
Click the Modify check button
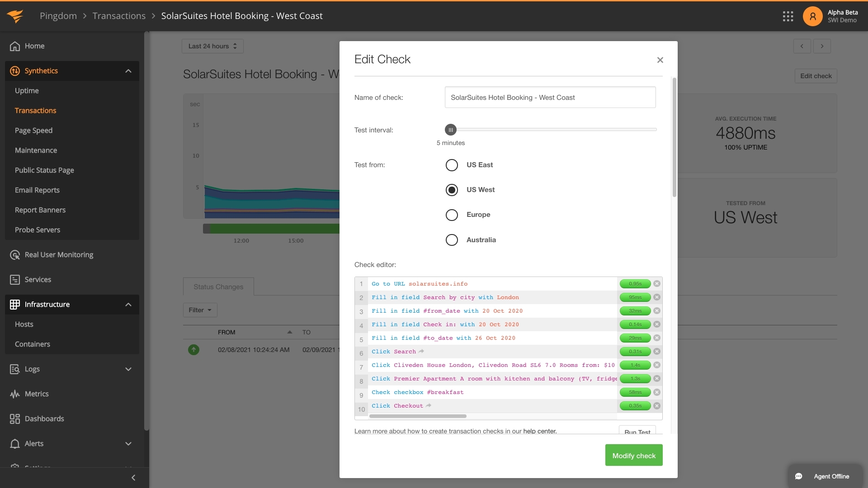pyautogui.click(x=634, y=455)
